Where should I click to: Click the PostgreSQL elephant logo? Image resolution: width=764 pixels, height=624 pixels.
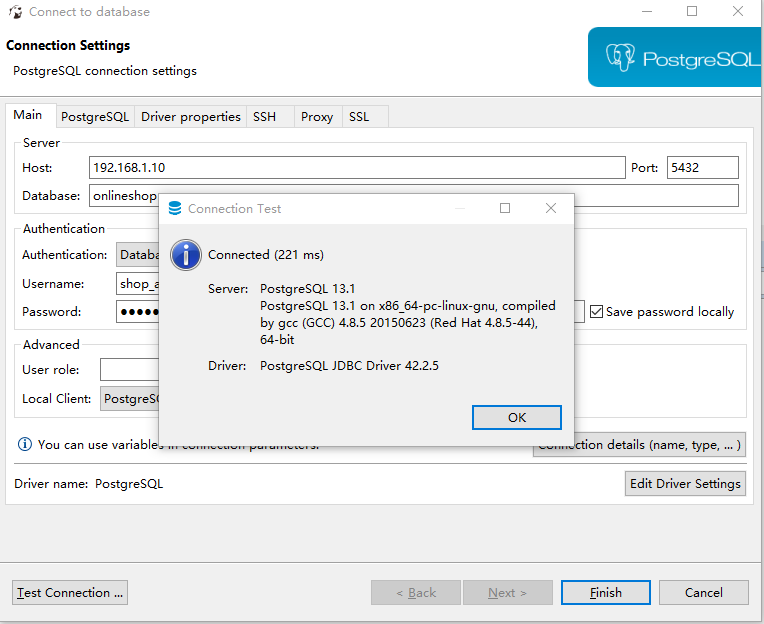[x=620, y=57]
